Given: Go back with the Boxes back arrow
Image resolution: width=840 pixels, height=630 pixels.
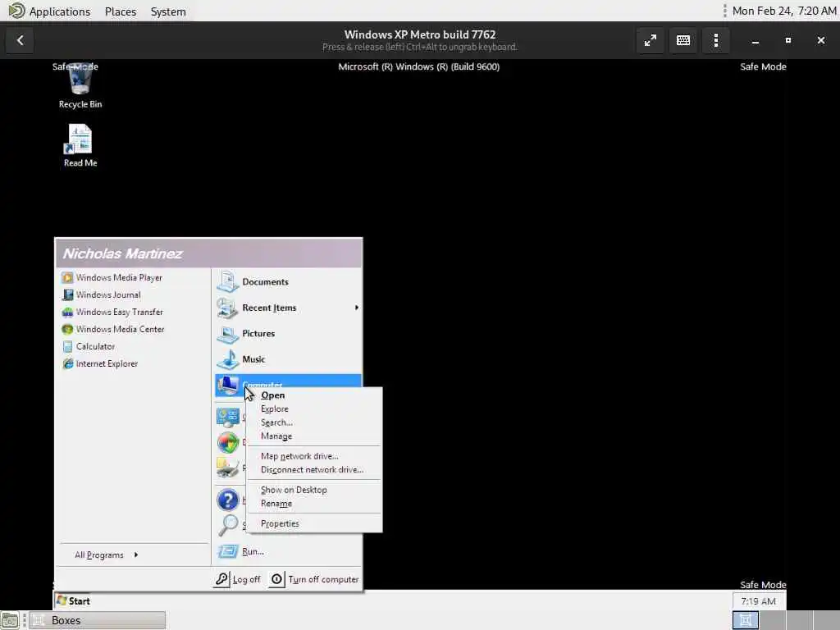Looking at the screenshot, I should pos(20,41).
